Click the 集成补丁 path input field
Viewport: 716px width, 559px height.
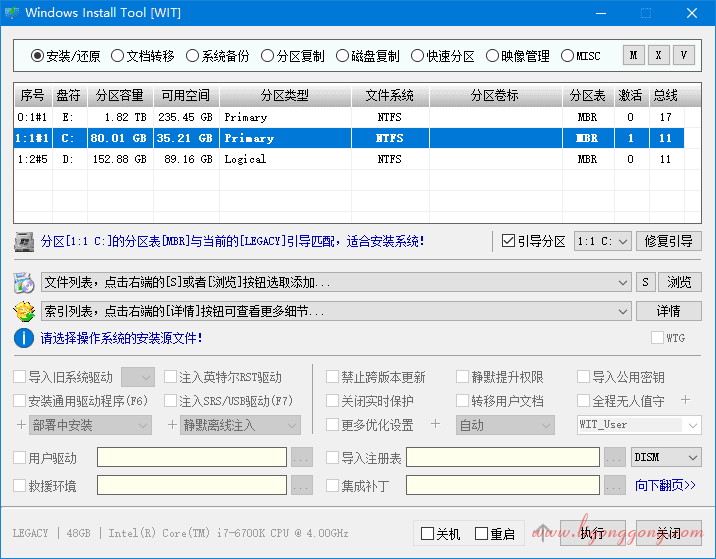click(503, 485)
